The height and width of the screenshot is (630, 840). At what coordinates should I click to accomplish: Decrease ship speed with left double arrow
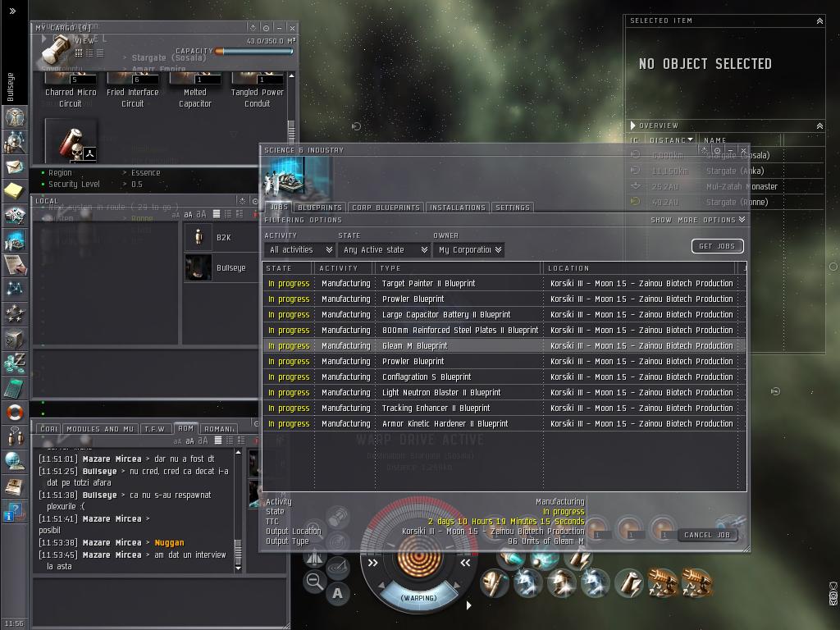pyautogui.click(x=373, y=563)
